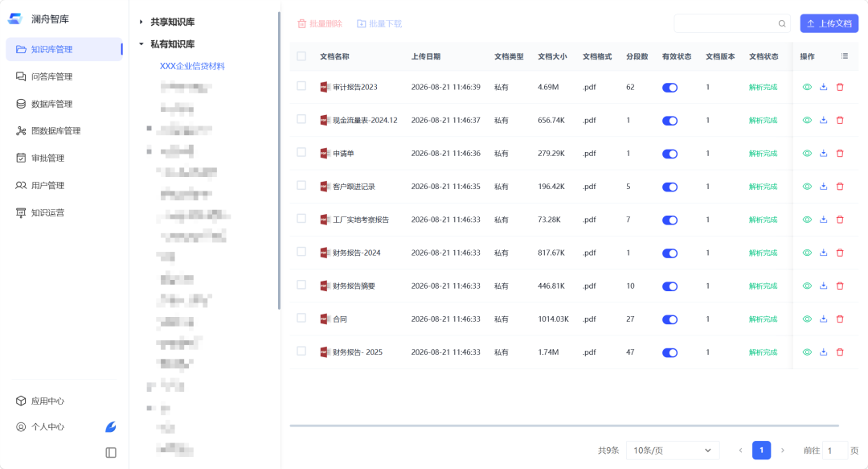
Task: Check the box for 合同
Action: tap(301, 319)
